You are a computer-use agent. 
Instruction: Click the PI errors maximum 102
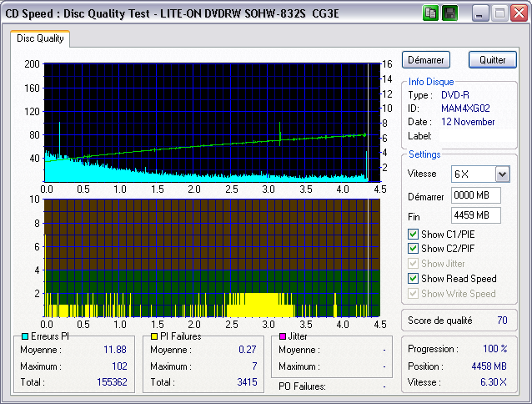pos(119,366)
